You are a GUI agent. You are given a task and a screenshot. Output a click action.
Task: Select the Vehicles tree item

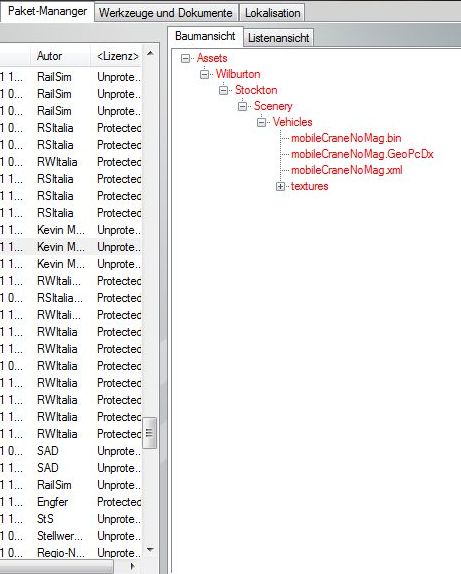coord(293,122)
